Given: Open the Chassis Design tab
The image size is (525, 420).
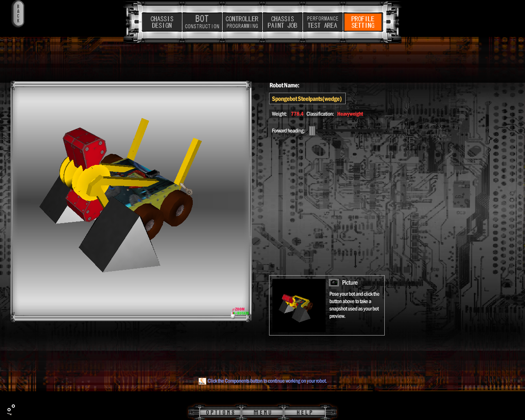Looking at the screenshot, I should coord(162,22).
